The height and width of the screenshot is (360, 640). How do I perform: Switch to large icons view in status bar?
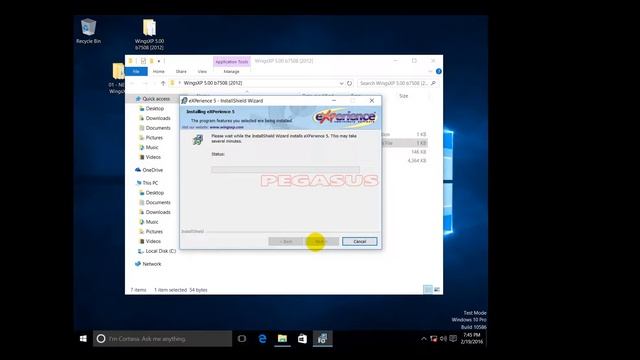[x=437, y=289]
